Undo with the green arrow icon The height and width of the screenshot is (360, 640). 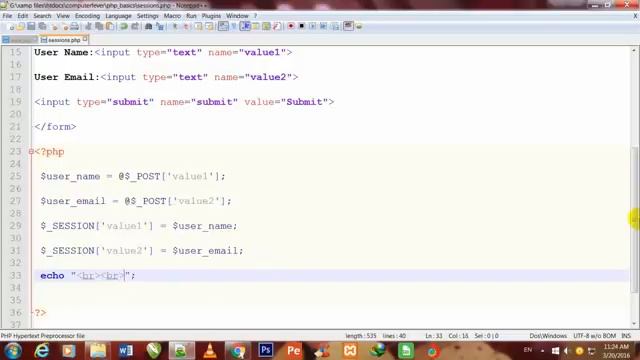[124, 27]
